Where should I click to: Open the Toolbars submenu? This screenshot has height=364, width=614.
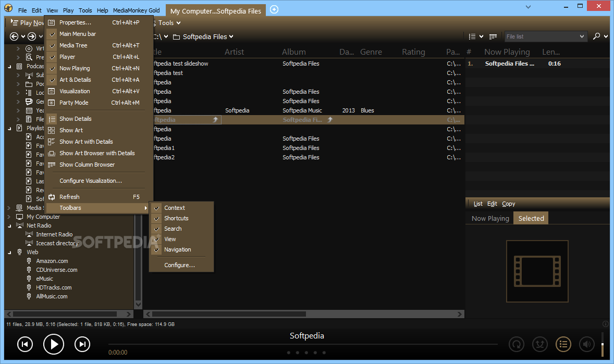(x=97, y=208)
